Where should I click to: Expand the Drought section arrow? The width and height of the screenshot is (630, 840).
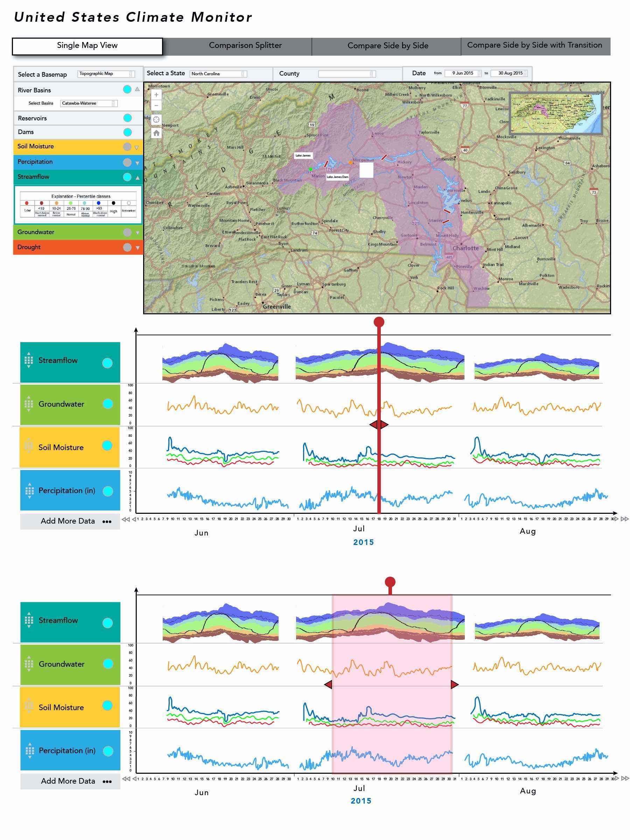[138, 248]
